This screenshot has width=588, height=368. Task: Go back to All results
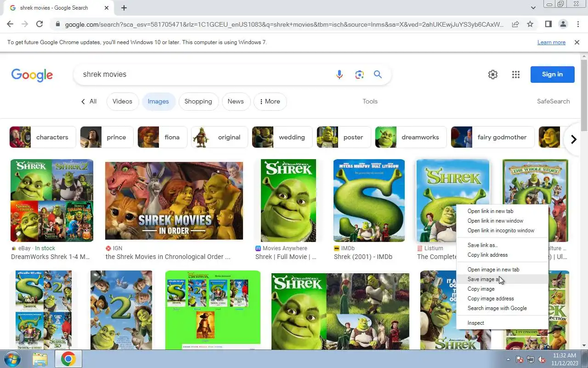click(x=89, y=102)
